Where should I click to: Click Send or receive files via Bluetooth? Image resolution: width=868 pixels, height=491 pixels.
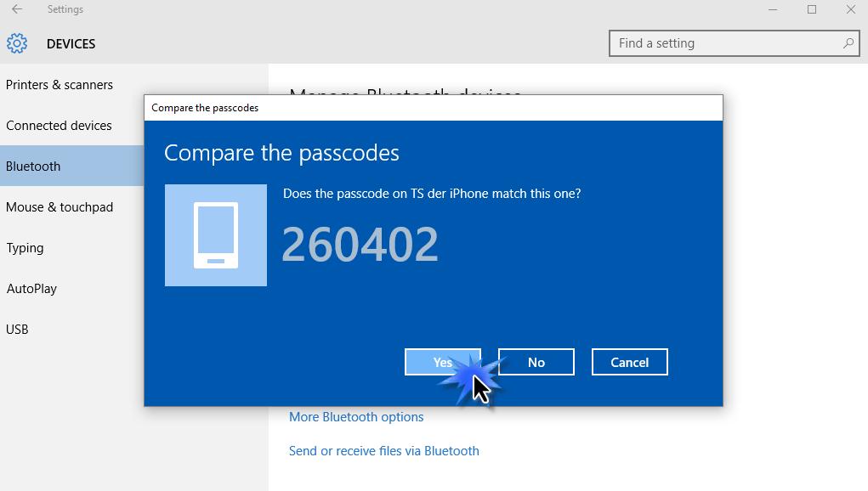pos(384,450)
